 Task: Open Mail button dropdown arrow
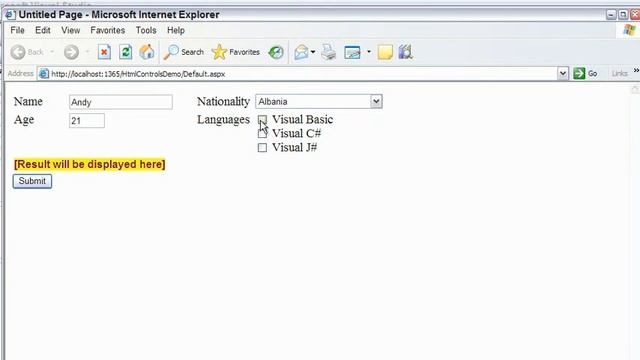pos(313,52)
